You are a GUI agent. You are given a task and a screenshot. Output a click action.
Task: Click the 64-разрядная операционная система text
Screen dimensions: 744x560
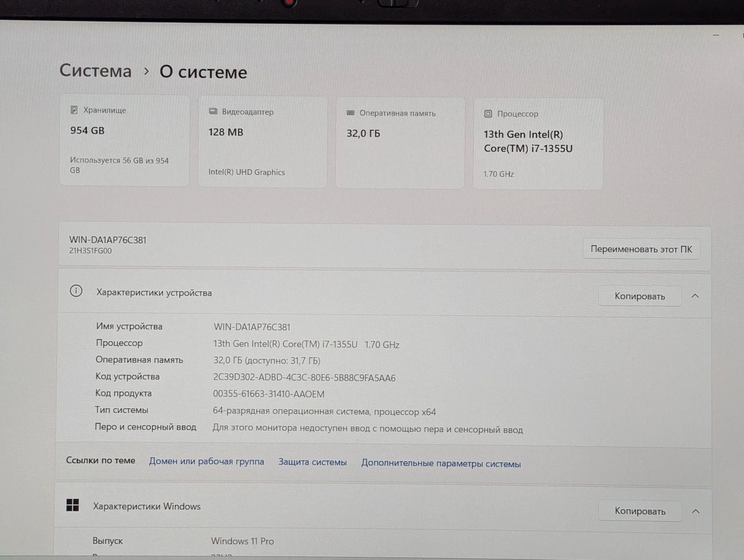pos(324,411)
